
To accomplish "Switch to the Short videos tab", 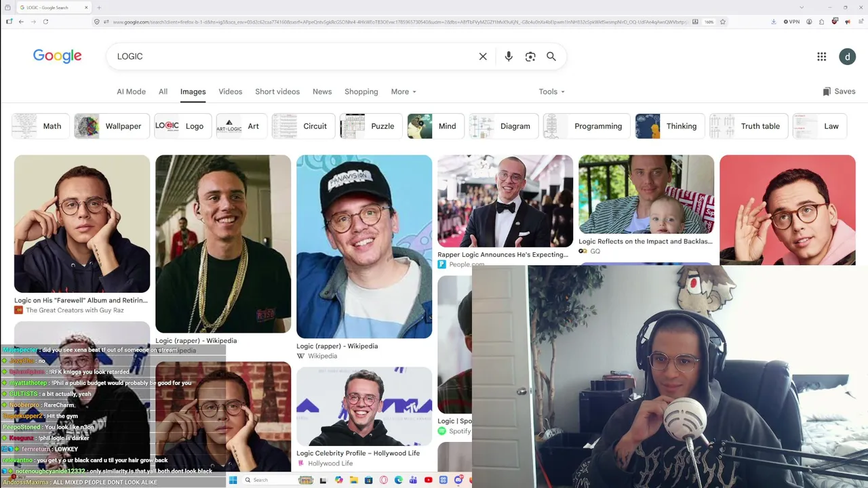I will click(x=277, y=91).
